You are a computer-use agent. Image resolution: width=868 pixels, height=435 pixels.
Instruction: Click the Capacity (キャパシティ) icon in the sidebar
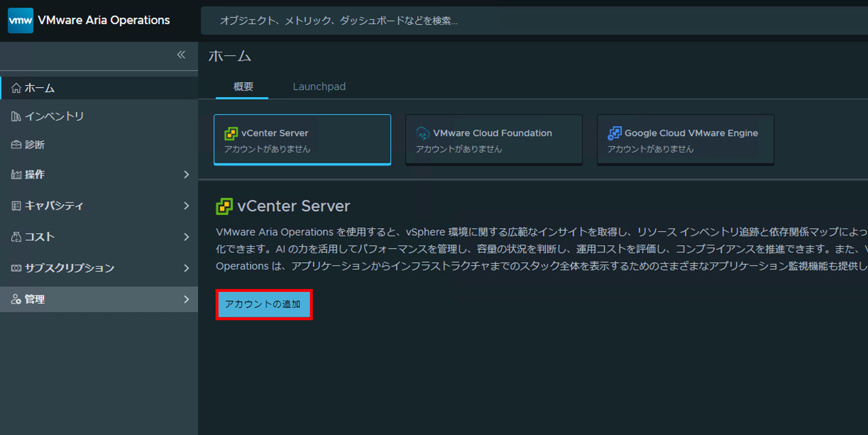pyautogui.click(x=16, y=206)
